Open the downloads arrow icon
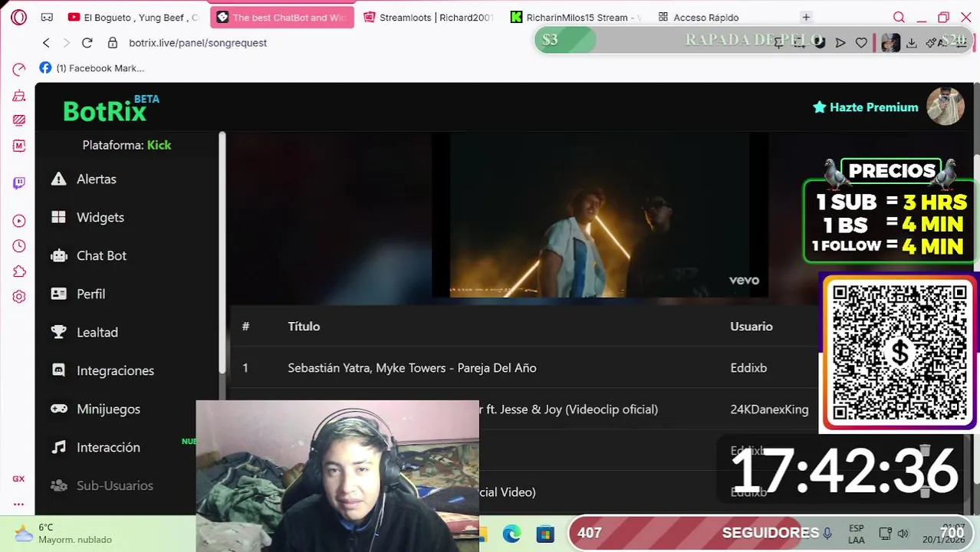Image resolution: width=980 pixels, height=552 pixels. (x=912, y=43)
